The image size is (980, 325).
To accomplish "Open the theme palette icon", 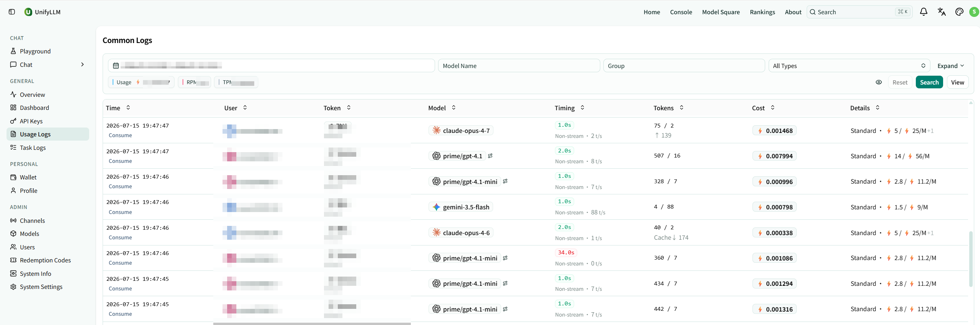I will pos(959,12).
